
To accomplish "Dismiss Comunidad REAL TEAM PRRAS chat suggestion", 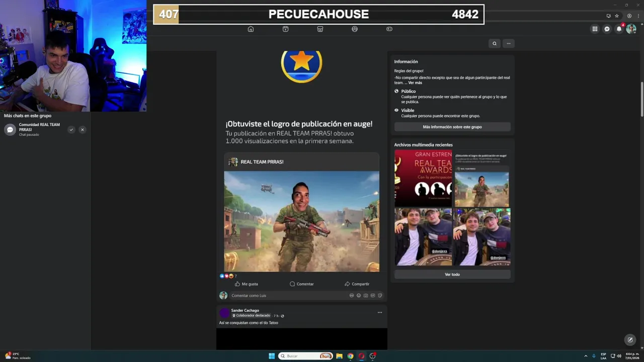I will point(83,130).
